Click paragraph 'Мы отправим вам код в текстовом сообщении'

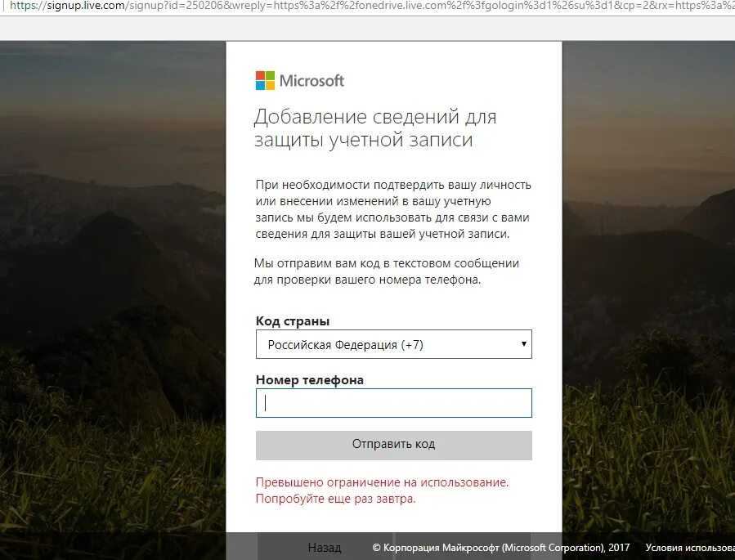(386, 271)
